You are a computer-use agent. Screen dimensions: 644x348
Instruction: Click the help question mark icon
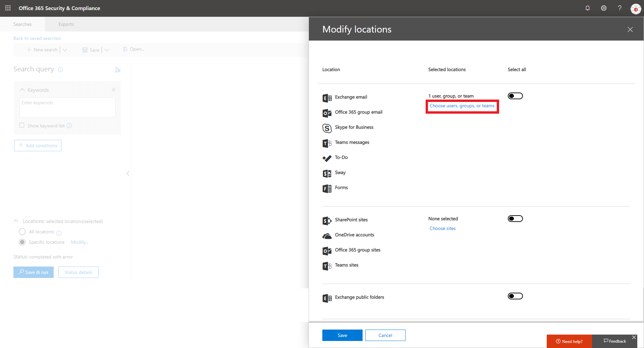[620, 8]
